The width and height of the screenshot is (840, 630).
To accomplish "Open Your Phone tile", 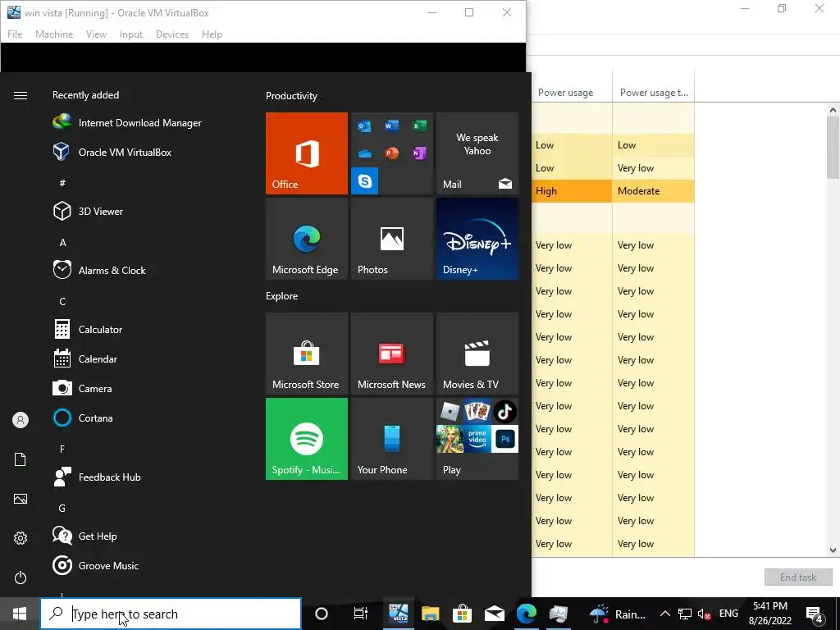I will click(x=391, y=439).
